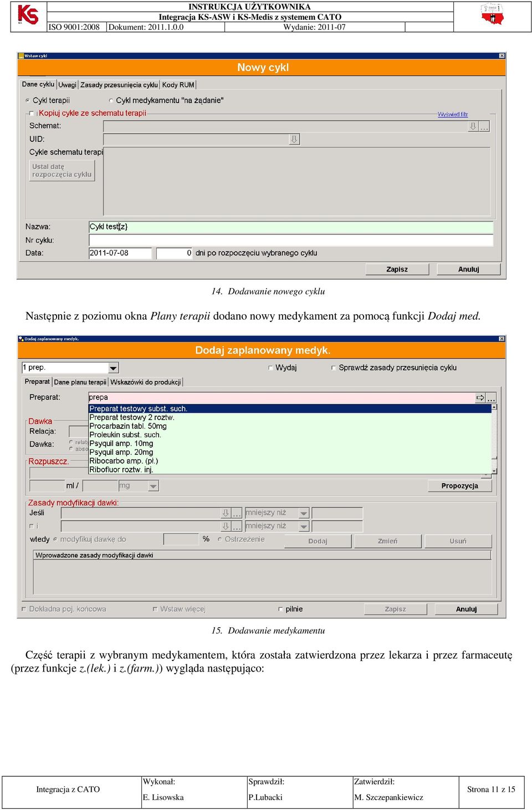Click the days offset field showing 0

pos(174,253)
